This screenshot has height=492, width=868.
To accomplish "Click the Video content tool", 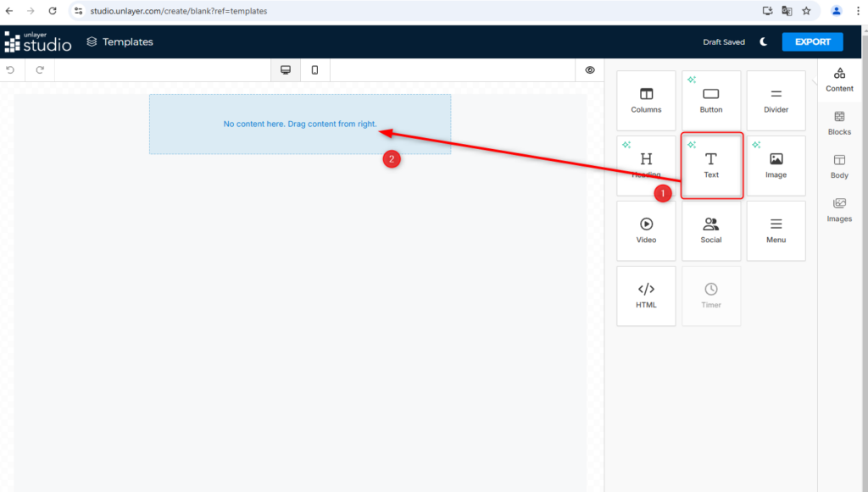I will tap(646, 230).
